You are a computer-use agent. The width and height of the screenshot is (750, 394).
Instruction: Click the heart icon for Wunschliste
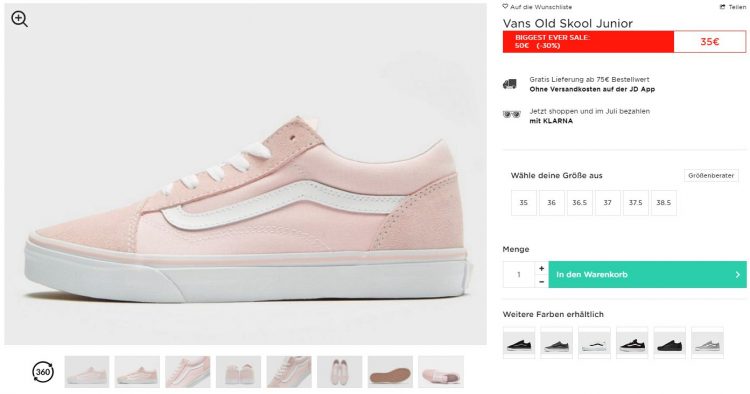[505, 7]
